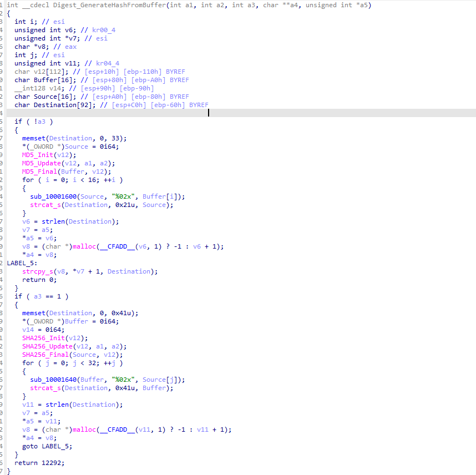
Task: Click the for loop with i < 16
Action: coord(73,180)
